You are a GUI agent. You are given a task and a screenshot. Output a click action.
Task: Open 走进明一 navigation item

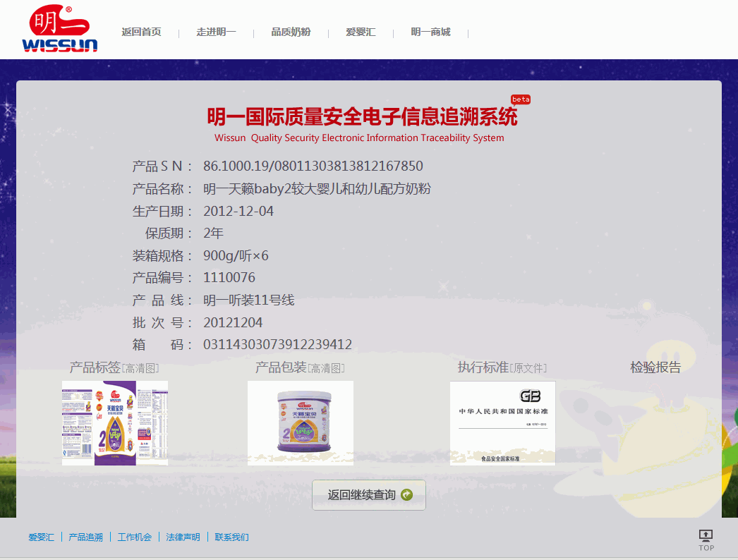pos(216,32)
